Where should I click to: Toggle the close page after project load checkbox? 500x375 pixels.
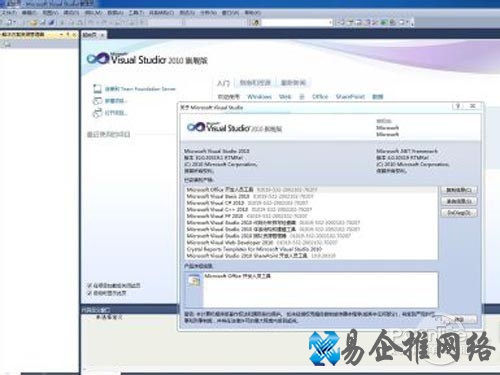[89, 285]
